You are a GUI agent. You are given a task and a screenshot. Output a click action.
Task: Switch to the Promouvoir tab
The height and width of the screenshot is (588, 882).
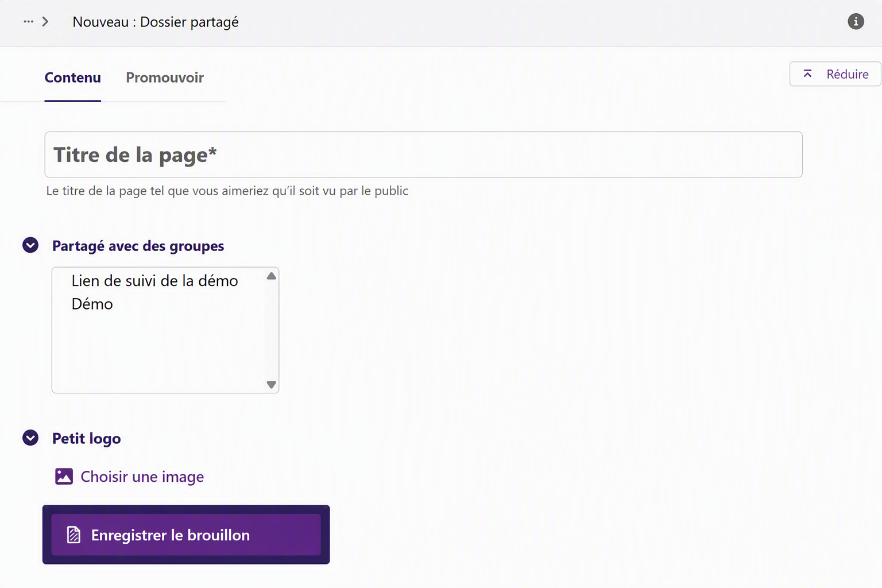(165, 78)
